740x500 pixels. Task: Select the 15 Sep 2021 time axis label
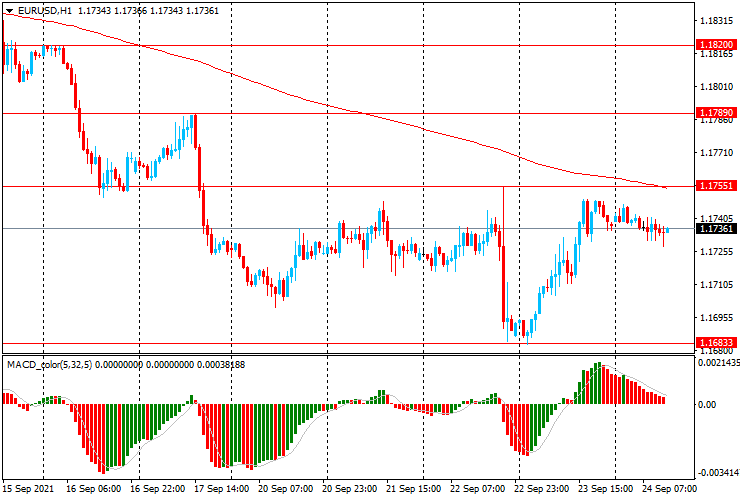[x=28, y=489]
